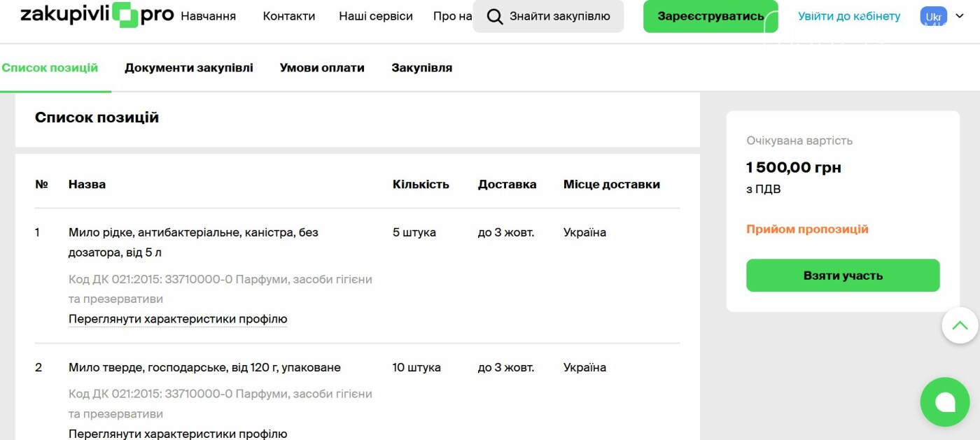Open the Контакти menu item
The height and width of the screenshot is (440, 980).
coord(288,16)
